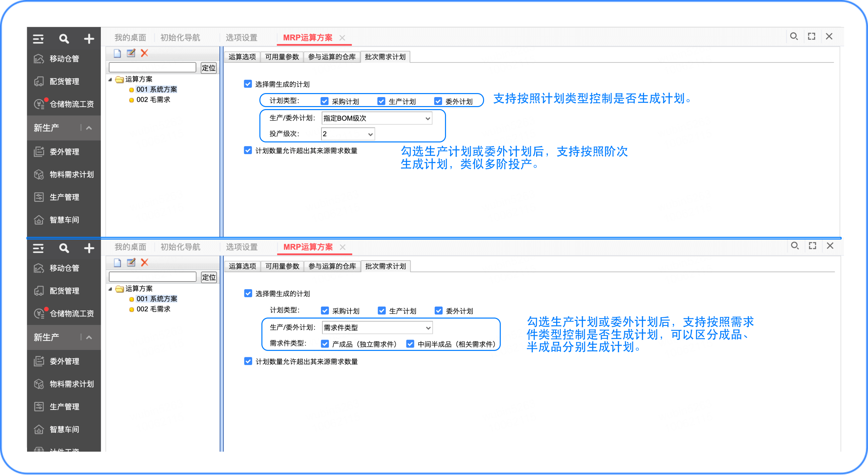Collapse 新生产 section in upper sidebar
This screenshot has width=868, height=475.
(89, 128)
